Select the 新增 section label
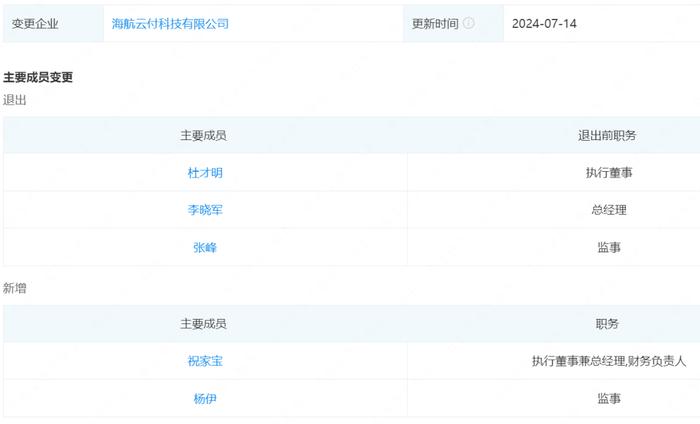Viewport: 700px width, 424px height. [x=14, y=288]
